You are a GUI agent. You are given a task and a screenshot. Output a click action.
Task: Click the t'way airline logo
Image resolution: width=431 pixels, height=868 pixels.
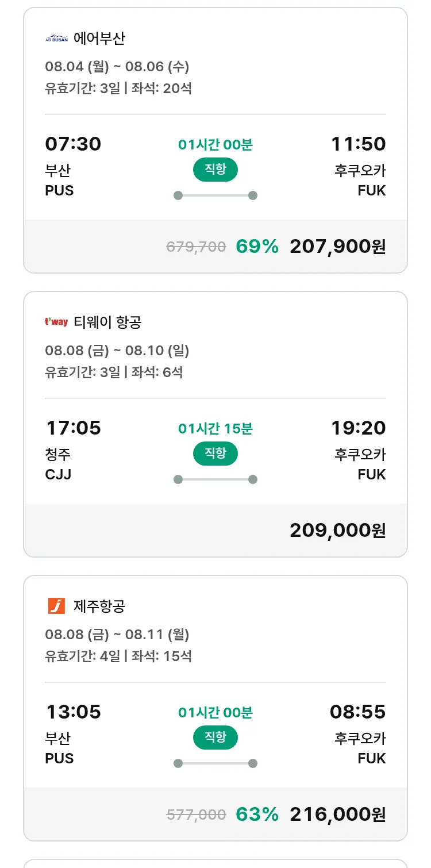pos(56,322)
